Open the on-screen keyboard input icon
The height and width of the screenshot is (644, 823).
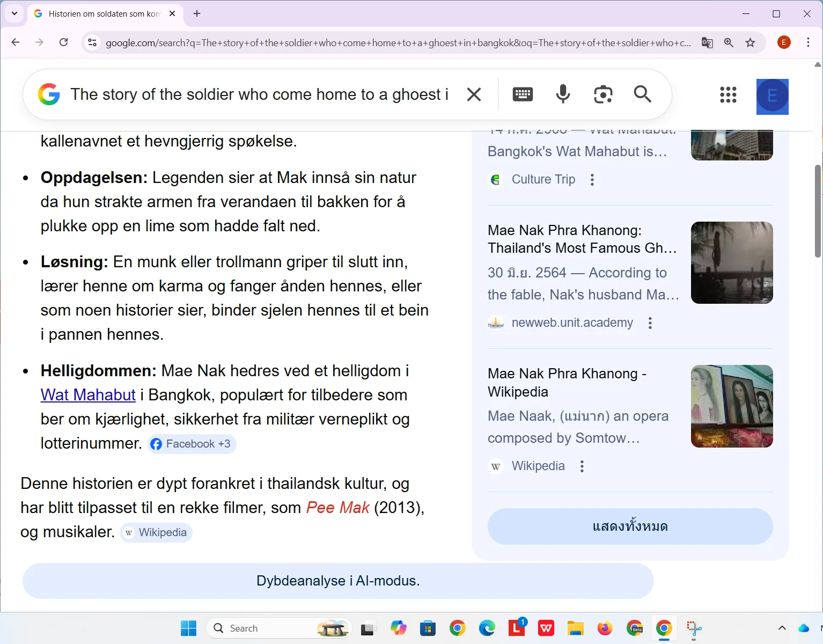pos(522,94)
